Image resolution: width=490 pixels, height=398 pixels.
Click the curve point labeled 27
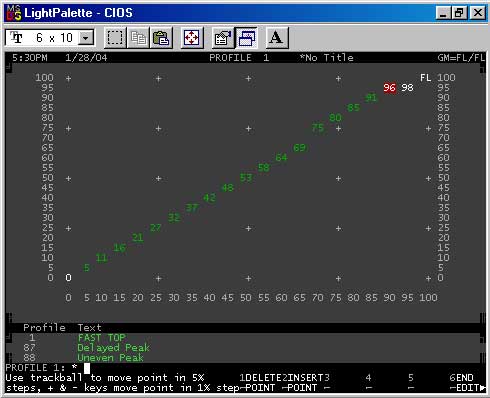click(156, 228)
